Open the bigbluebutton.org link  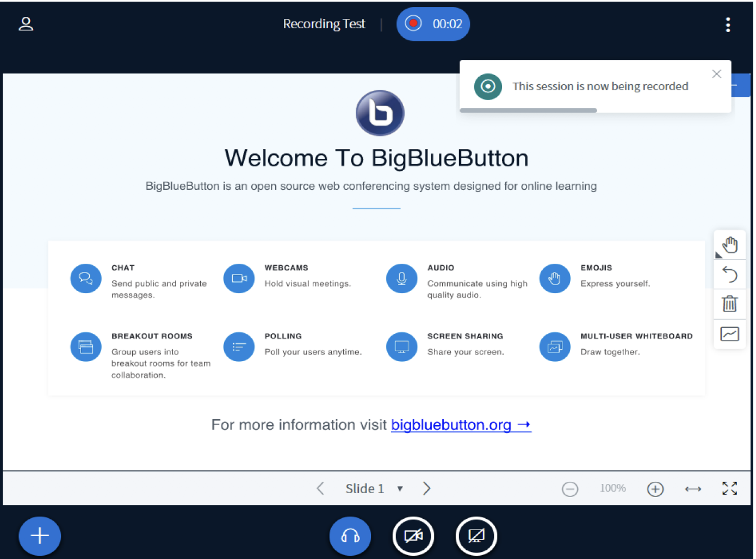click(461, 425)
